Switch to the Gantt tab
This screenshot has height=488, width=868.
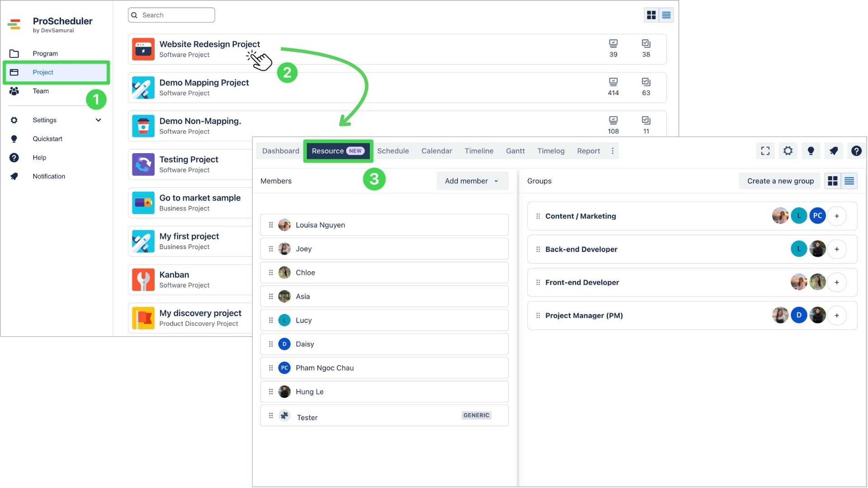pyautogui.click(x=515, y=151)
